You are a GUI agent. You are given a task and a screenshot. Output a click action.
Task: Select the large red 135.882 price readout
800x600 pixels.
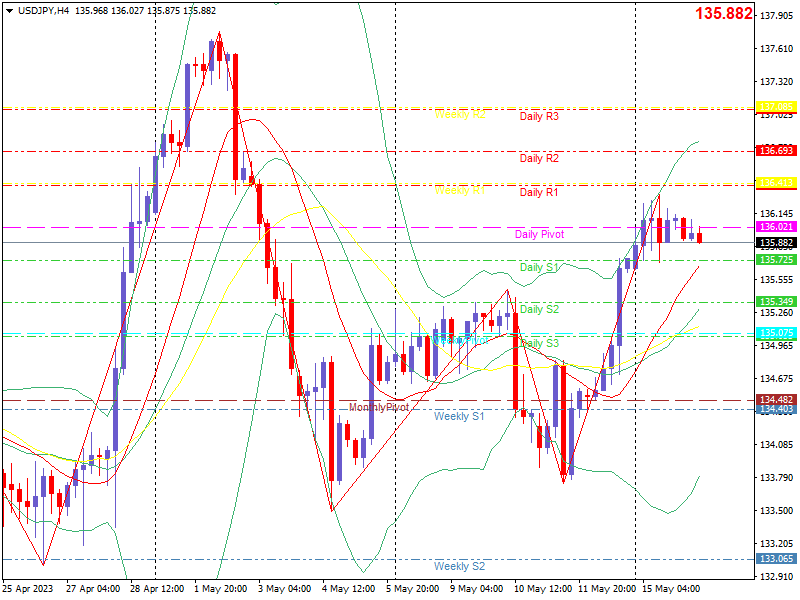click(723, 13)
